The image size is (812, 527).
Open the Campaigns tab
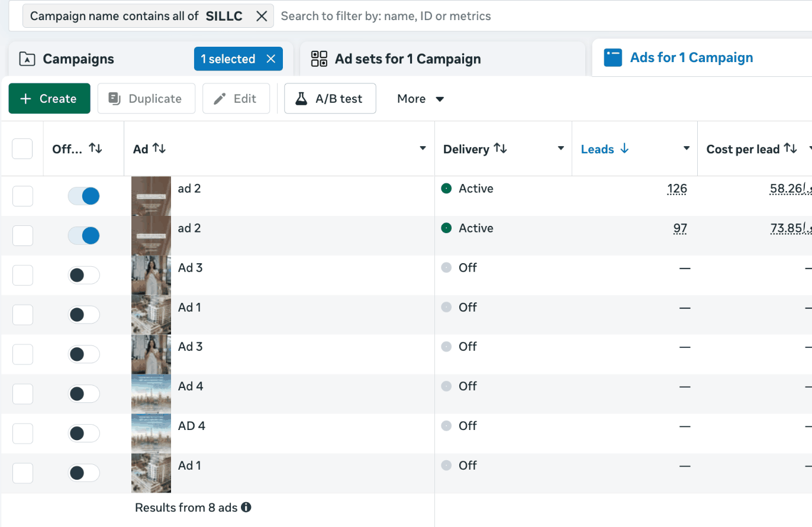[79, 59]
